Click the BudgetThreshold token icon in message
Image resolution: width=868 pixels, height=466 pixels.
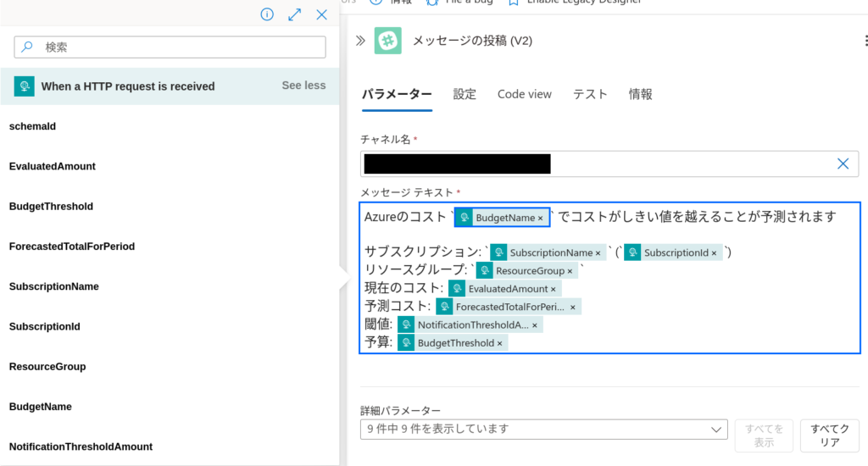point(406,342)
